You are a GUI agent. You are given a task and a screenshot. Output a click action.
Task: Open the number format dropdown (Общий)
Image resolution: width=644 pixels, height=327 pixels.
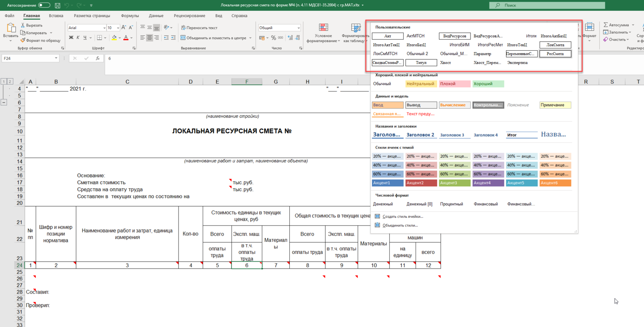point(298,28)
